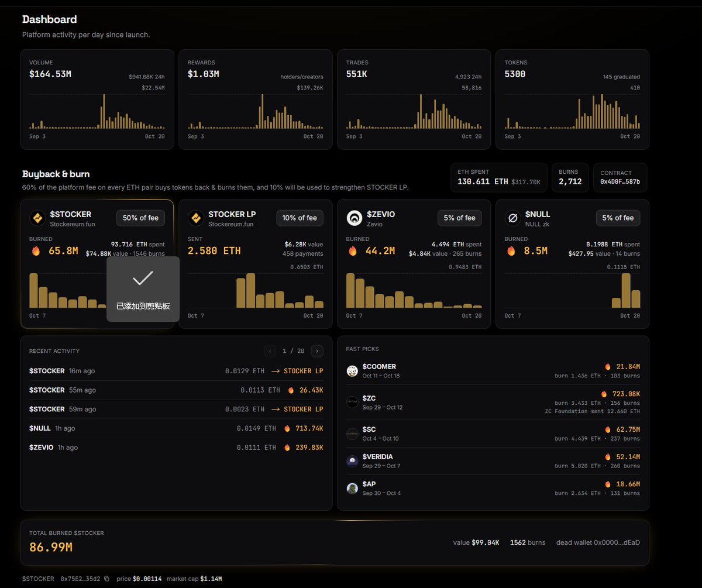The width and height of the screenshot is (702, 588).
Task: Select the $STOCKER 16m ago activity entry
Action: (176, 371)
